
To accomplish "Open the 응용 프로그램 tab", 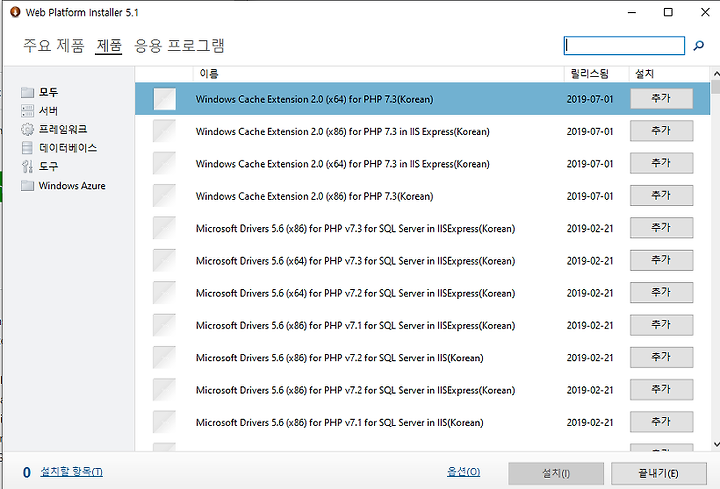I will [179, 45].
